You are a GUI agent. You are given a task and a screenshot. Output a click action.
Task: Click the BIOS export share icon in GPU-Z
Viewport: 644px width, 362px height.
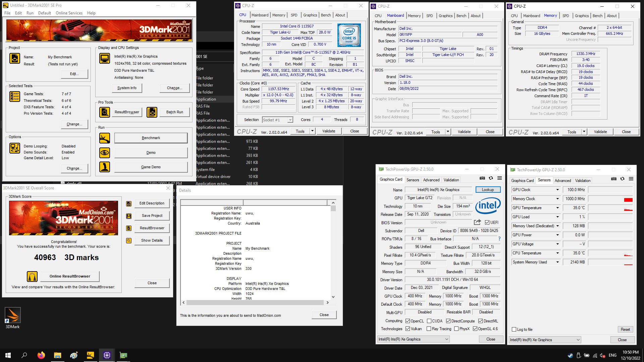pyautogui.click(x=478, y=222)
